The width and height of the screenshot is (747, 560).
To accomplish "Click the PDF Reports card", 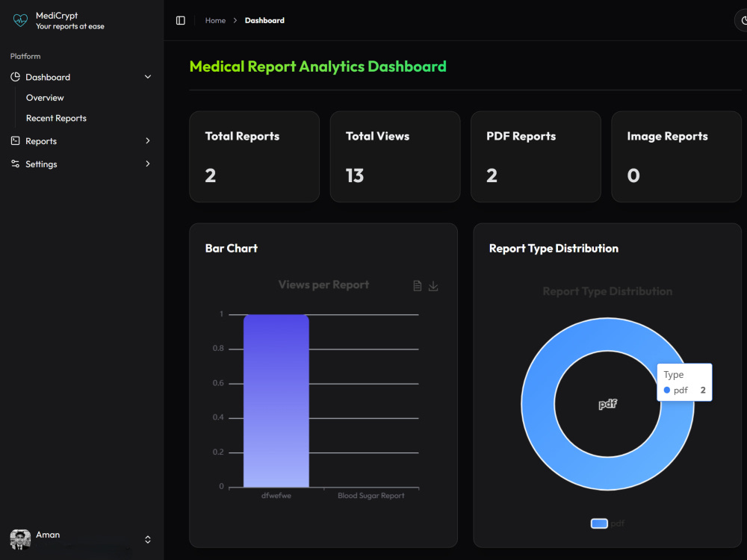I will [536, 157].
